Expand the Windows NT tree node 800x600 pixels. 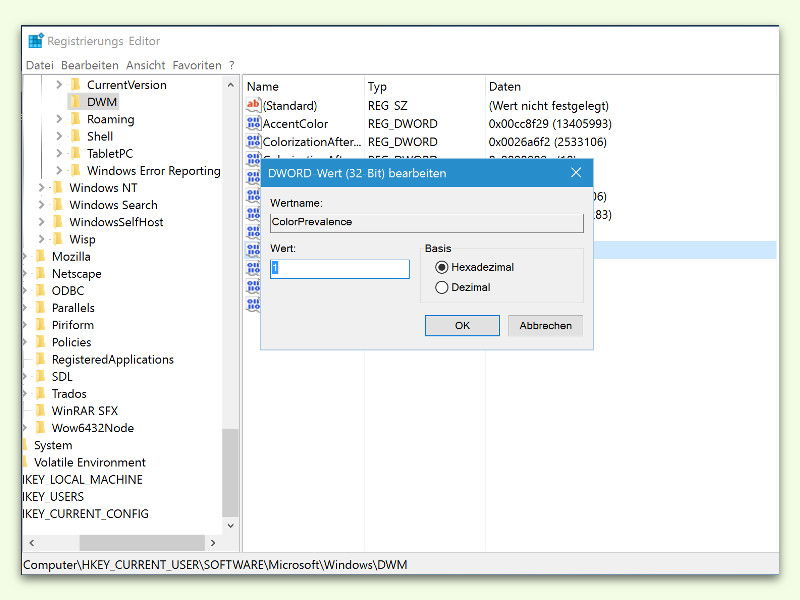pos(42,188)
